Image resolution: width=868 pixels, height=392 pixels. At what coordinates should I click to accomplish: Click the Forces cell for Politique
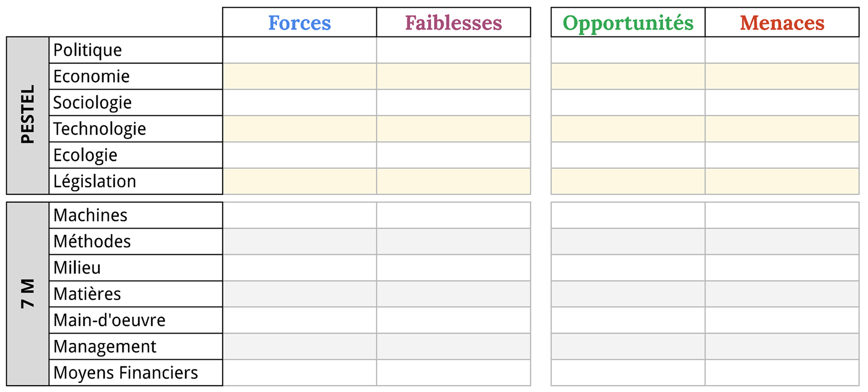click(x=299, y=50)
